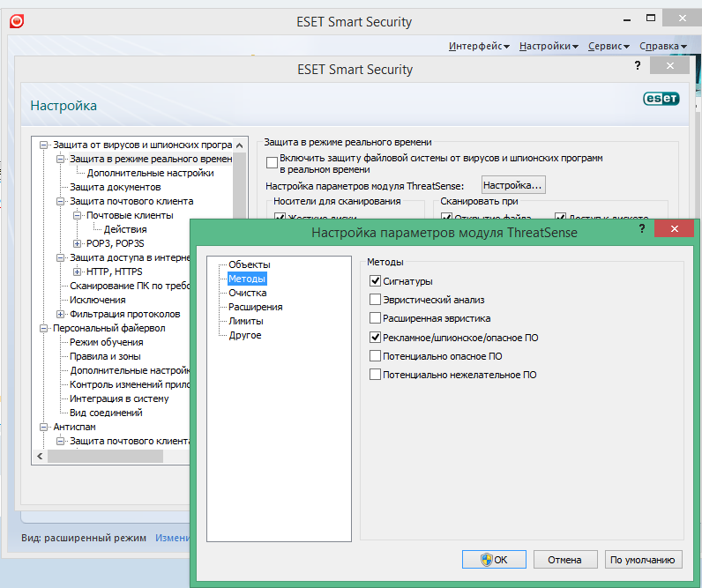Enable Потенциально нежелательное ПО checkbox
Screen dimensions: 702x588
pos(375,374)
